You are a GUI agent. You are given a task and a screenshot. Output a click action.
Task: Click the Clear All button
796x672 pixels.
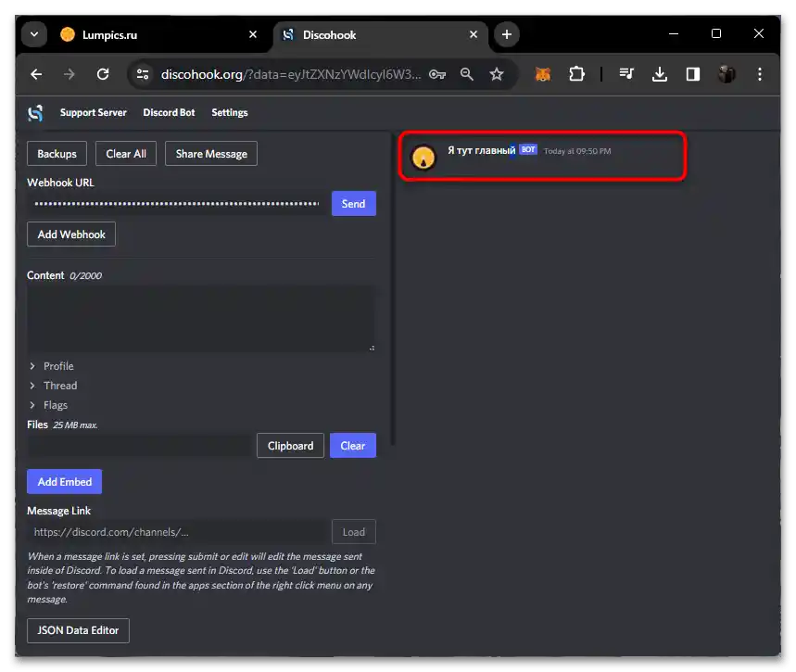click(x=126, y=154)
